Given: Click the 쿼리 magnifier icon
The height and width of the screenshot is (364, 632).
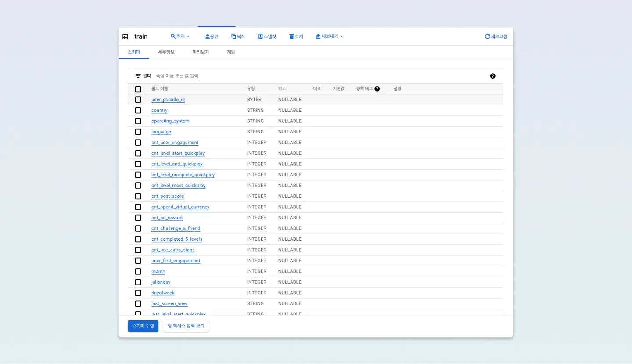Looking at the screenshot, I should point(173,36).
